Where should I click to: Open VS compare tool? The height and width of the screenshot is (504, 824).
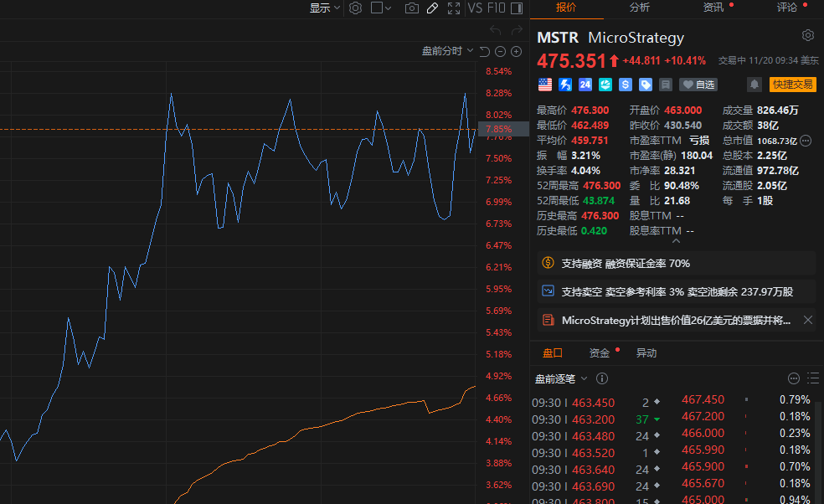pyautogui.click(x=475, y=8)
